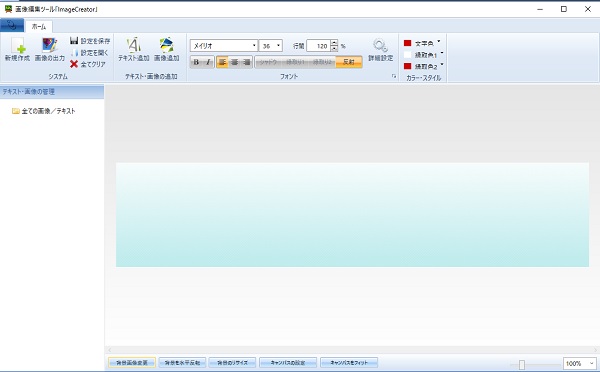Toggle the シャドウ shadow effect
This screenshot has height=372, width=600.
[268, 62]
